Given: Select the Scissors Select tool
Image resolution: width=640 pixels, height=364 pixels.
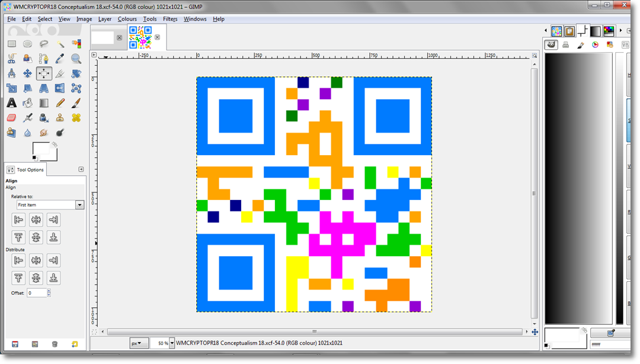Looking at the screenshot, I should point(11,59).
